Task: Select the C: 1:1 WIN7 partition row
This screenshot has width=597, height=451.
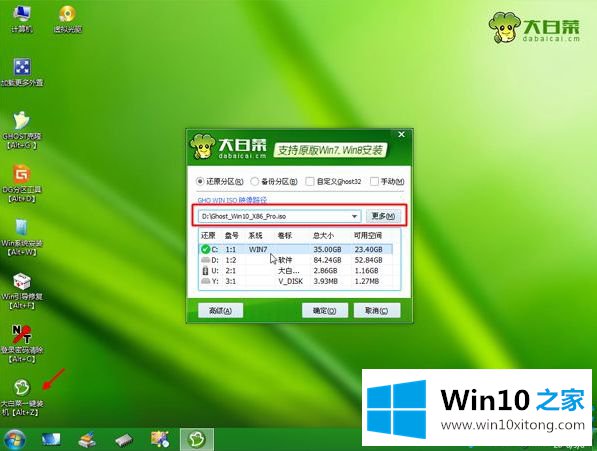Action: (296, 249)
